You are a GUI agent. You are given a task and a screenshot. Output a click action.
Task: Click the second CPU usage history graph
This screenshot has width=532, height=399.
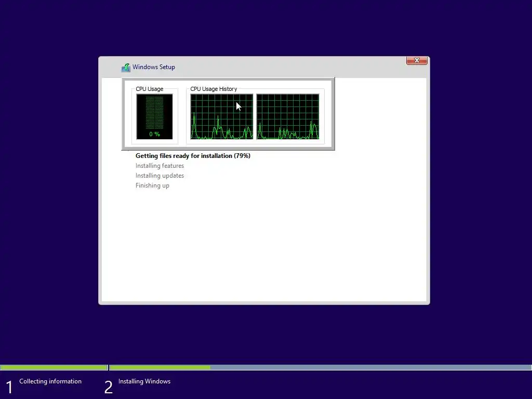[x=288, y=117]
